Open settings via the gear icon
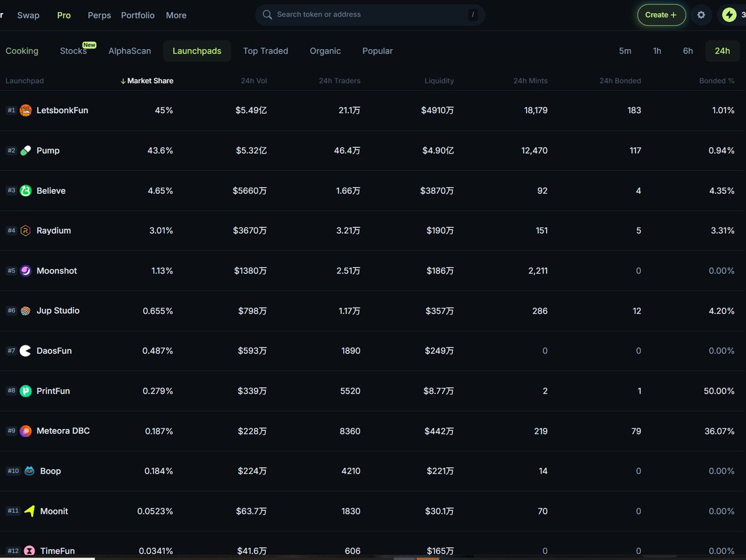 701,15
